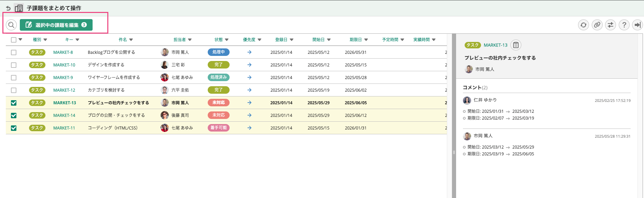
Task: Click priority arrow for MARKET-8 row
Action: pos(249,52)
